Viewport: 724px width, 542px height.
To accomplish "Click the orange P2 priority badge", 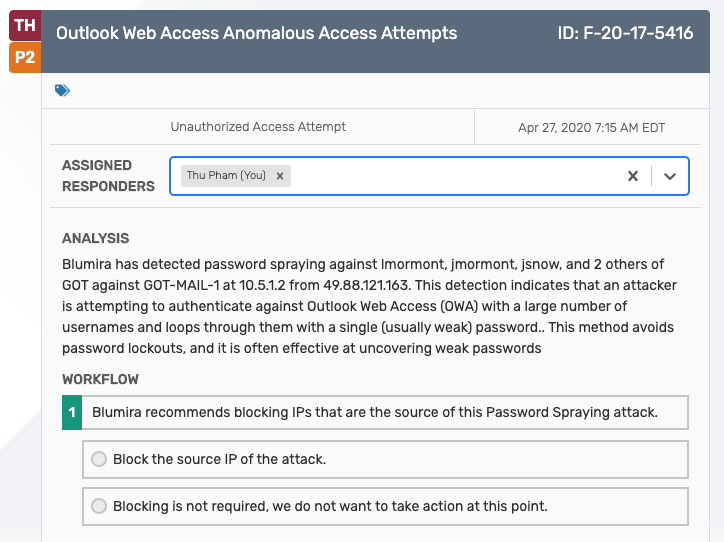I will pyautogui.click(x=25, y=57).
